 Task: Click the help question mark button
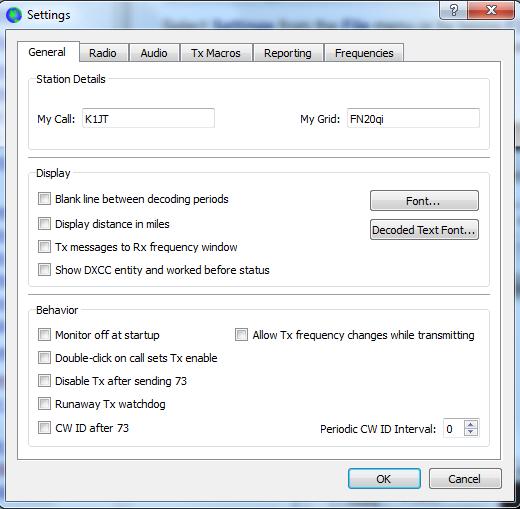453,10
